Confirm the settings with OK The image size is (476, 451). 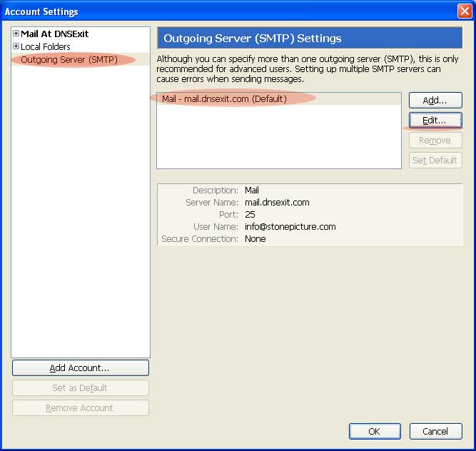(375, 432)
